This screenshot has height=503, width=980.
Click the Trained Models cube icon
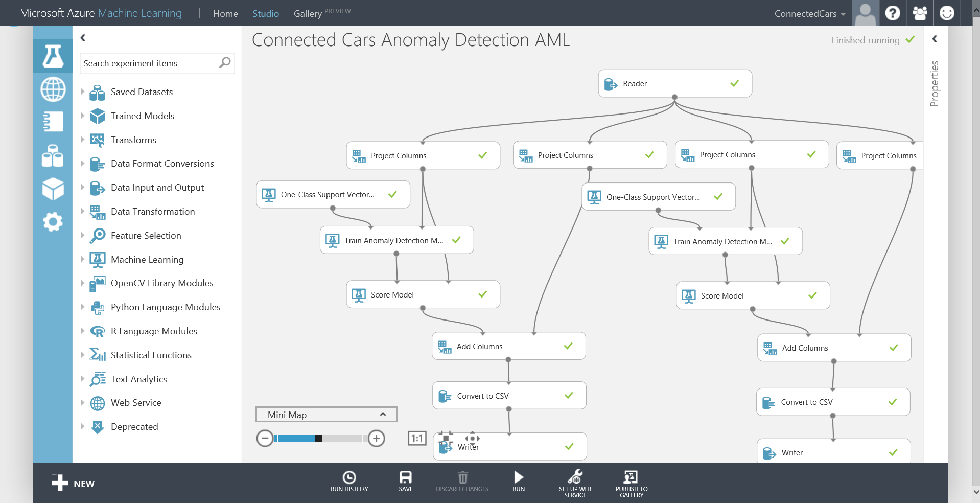click(x=53, y=188)
